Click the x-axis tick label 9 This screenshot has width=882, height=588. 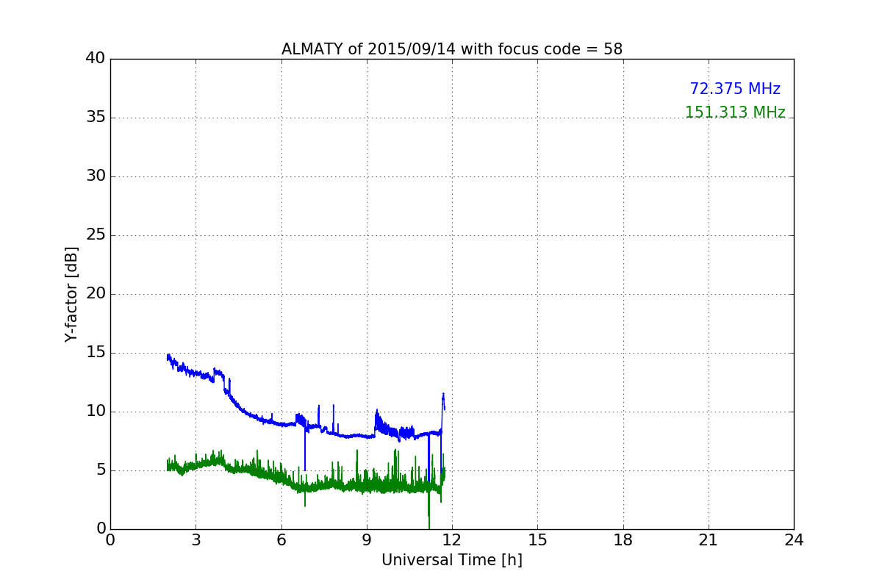(x=367, y=539)
